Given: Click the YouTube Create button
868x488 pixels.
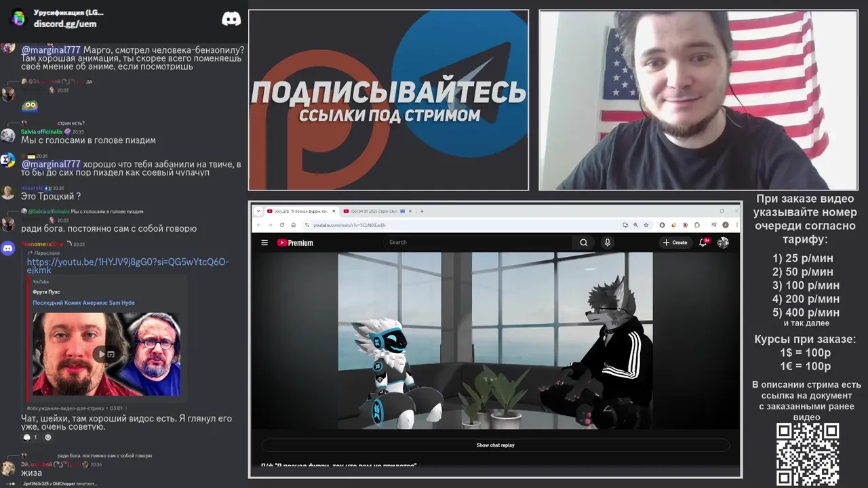Looking at the screenshot, I should pos(675,243).
